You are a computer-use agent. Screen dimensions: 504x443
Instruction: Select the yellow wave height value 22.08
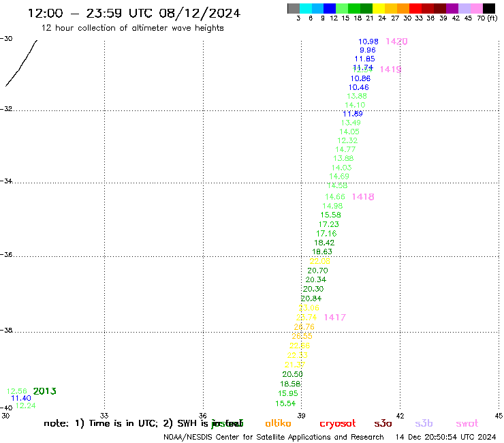point(320,261)
